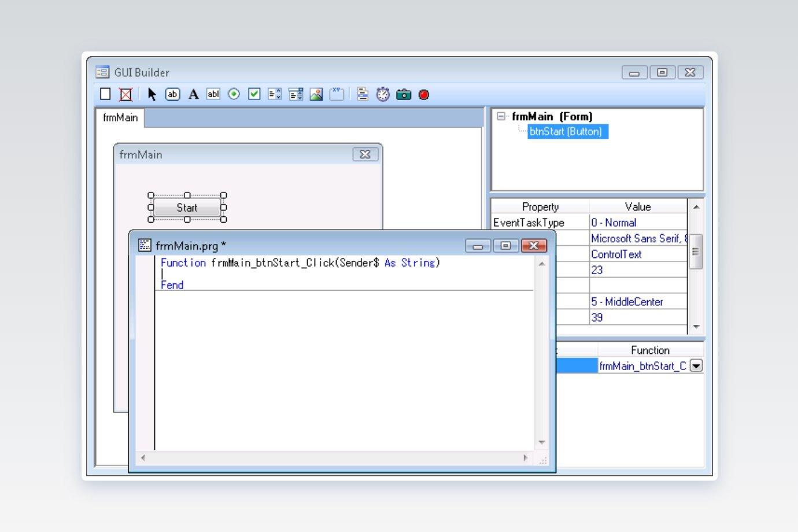Choose the ComboBox control tool
The image size is (798, 532).
click(295, 94)
